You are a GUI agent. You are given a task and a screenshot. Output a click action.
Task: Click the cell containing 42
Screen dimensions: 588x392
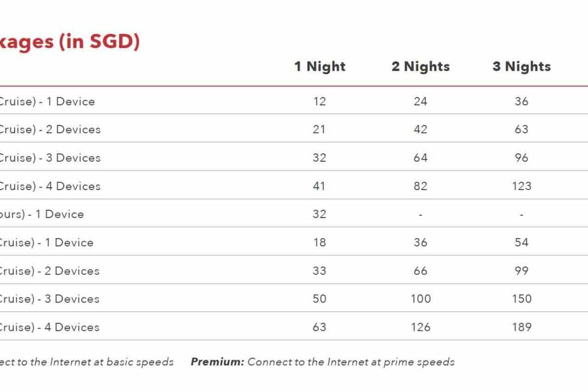(x=420, y=129)
